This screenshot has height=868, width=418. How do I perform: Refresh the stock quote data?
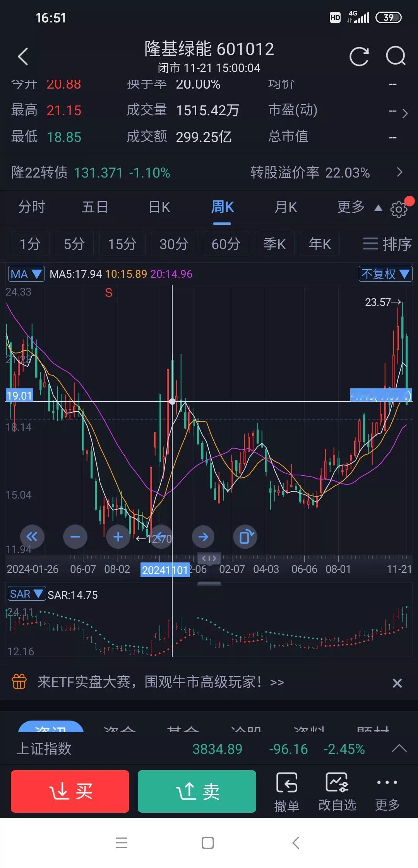pyautogui.click(x=359, y=56)
